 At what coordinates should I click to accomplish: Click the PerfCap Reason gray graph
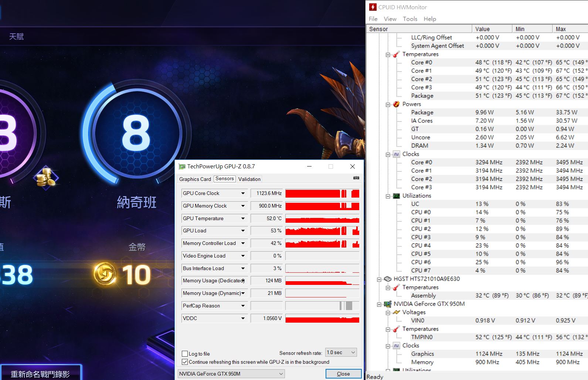[x=322, y=306]
